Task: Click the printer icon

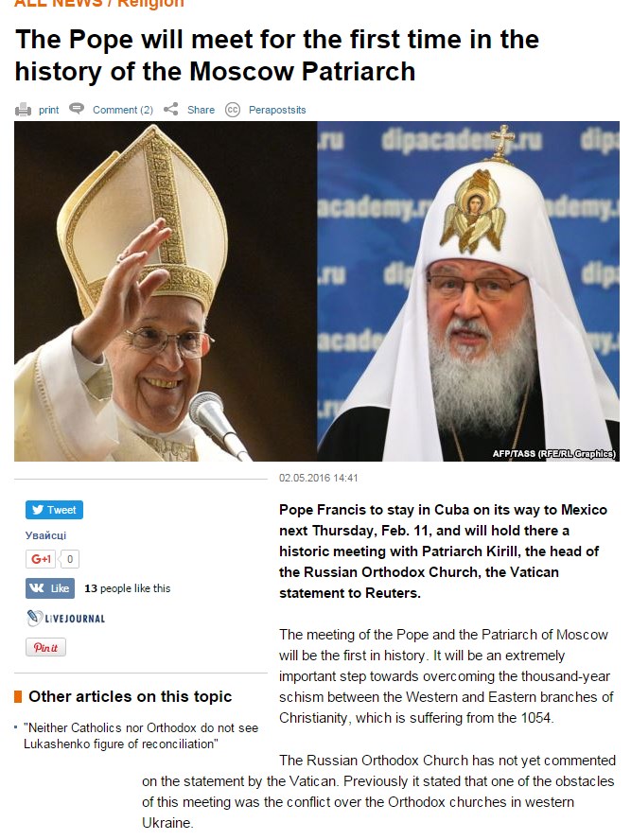Action: [23, 110]
